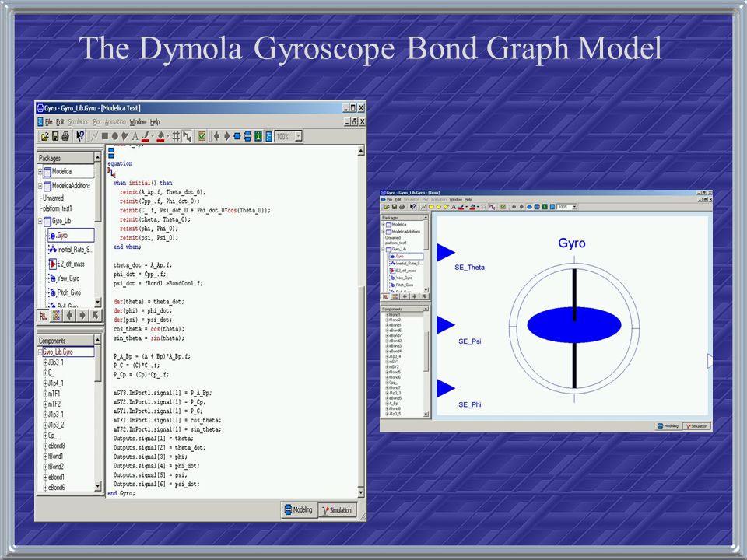Select Rectangle drawing tool in Modelica Text window
Screen dimensions: 747x560
point(105,136)
